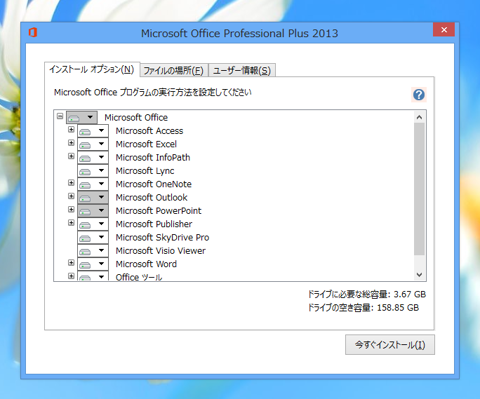Expand the Microsoft Word tree node

(x=71, y=263)
